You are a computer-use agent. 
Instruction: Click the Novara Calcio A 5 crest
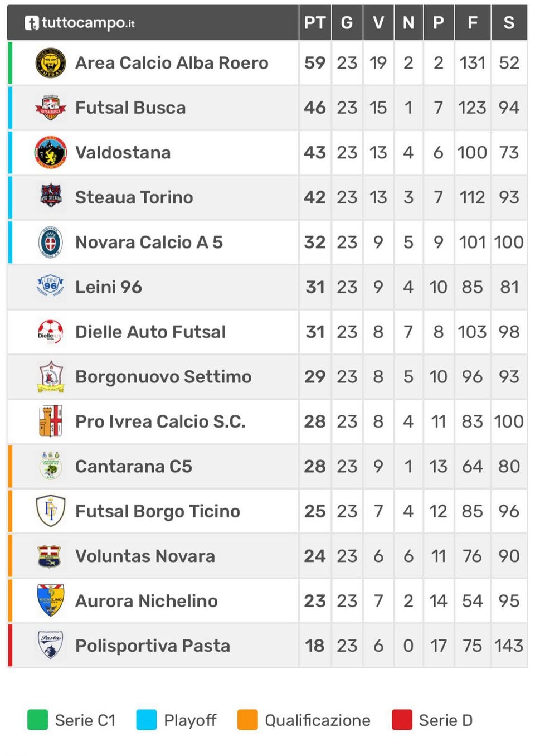click(51, 242)
